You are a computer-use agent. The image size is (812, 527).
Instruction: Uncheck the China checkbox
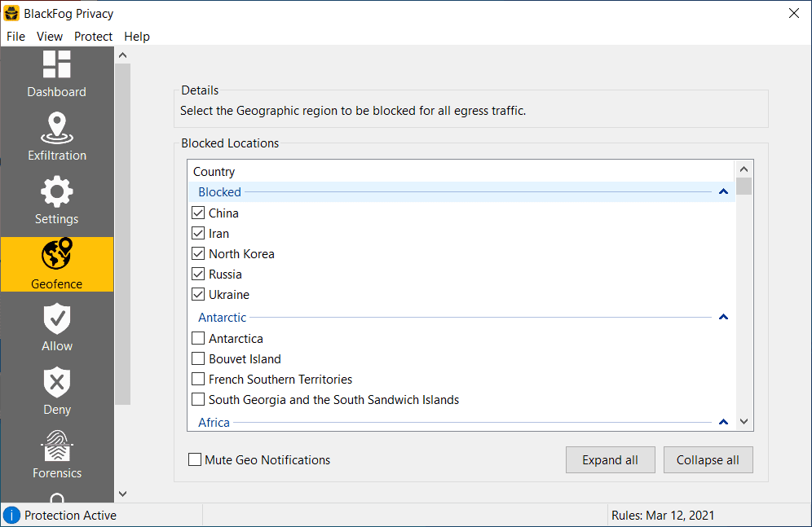pos(198,213)
